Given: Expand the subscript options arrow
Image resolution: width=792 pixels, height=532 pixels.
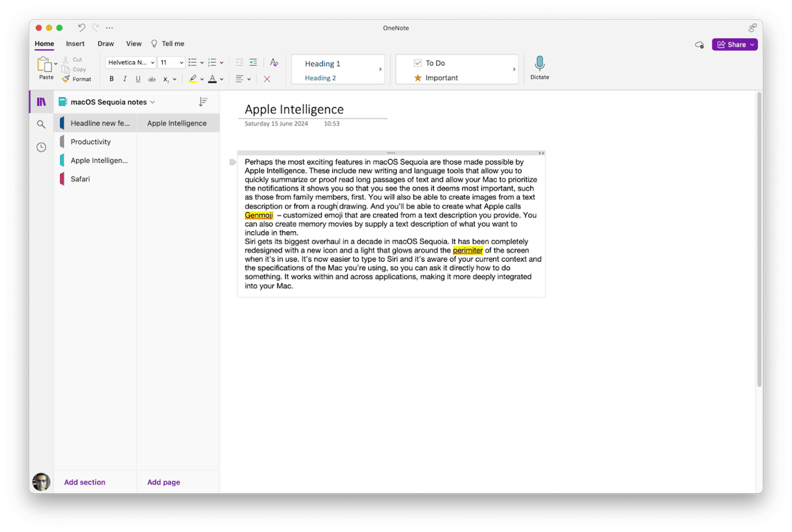Looking at the screenshot, I should (x=175, y=79).
